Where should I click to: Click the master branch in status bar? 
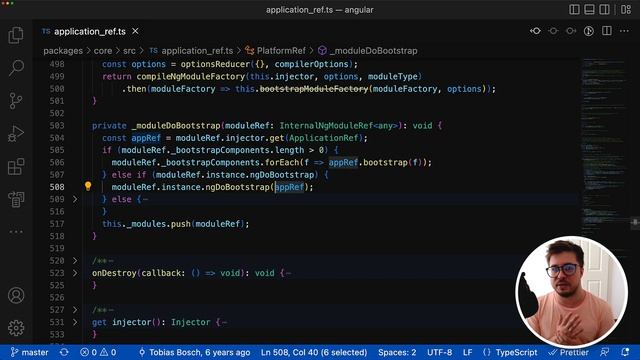click(29, 352)
